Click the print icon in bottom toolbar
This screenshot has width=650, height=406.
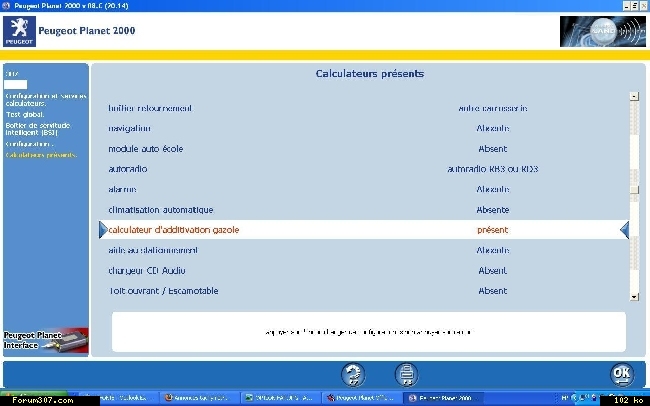(x=406, y=375)
